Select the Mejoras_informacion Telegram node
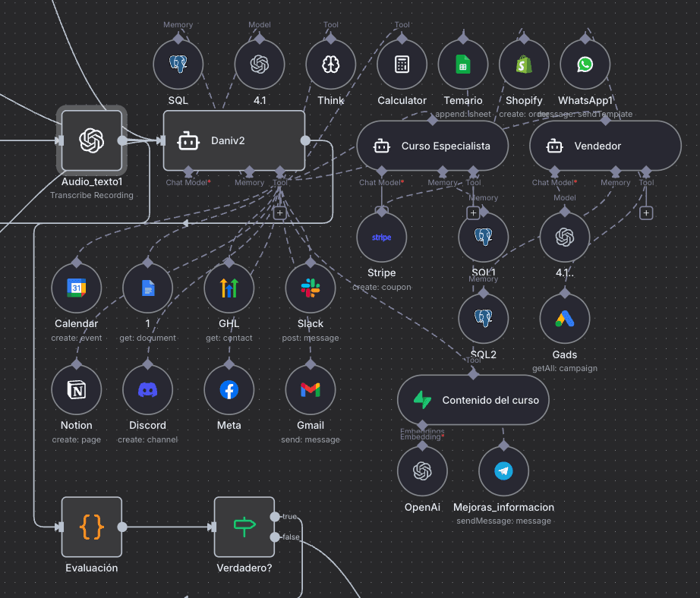The width and height of the screenshot is (700, 598). (x=503, y=471)
